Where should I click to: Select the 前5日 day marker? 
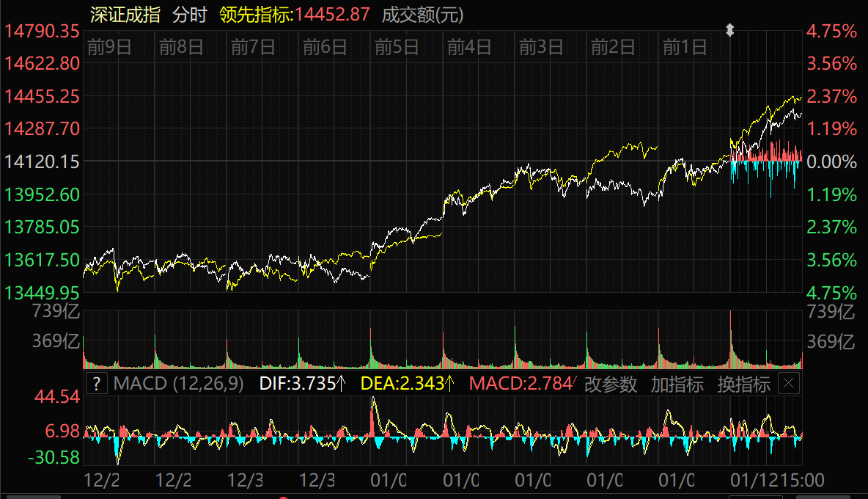pos(397,48)
